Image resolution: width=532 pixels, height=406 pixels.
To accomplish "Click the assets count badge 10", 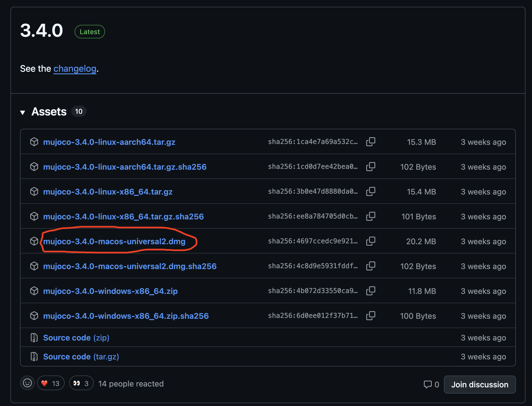I will 79,112.
